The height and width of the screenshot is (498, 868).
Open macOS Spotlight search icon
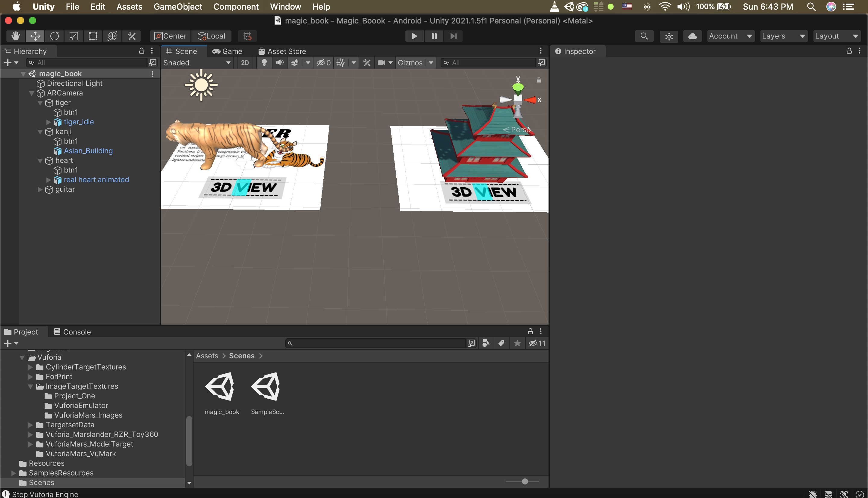(x=811, y=7)
